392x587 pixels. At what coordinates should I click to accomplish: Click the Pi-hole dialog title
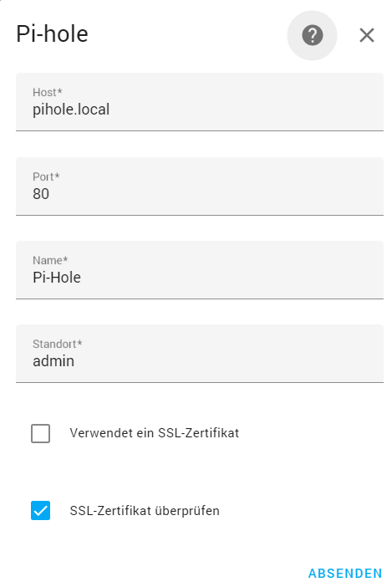tap(52, 34)
